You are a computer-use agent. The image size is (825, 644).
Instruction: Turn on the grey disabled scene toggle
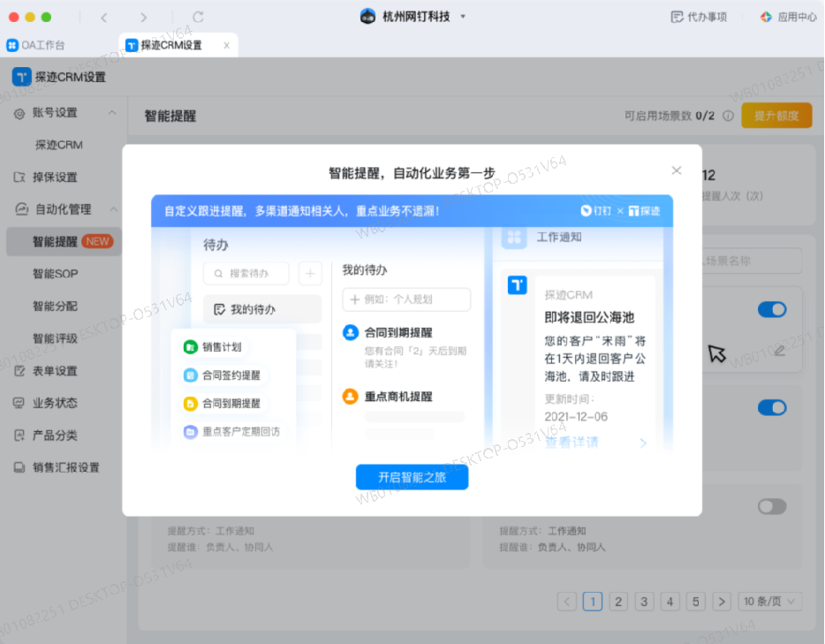772,506
